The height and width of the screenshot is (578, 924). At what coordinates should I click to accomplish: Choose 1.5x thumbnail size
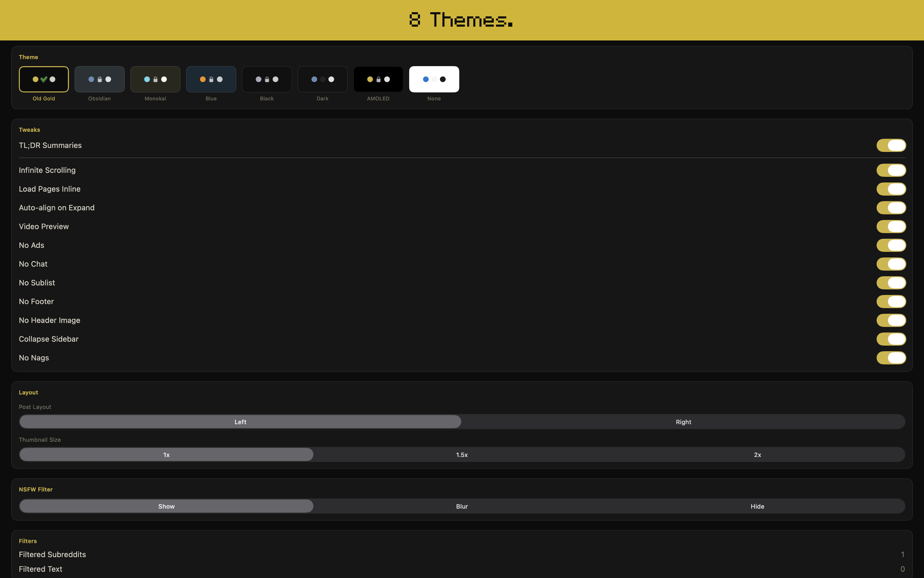click(462, 454)
